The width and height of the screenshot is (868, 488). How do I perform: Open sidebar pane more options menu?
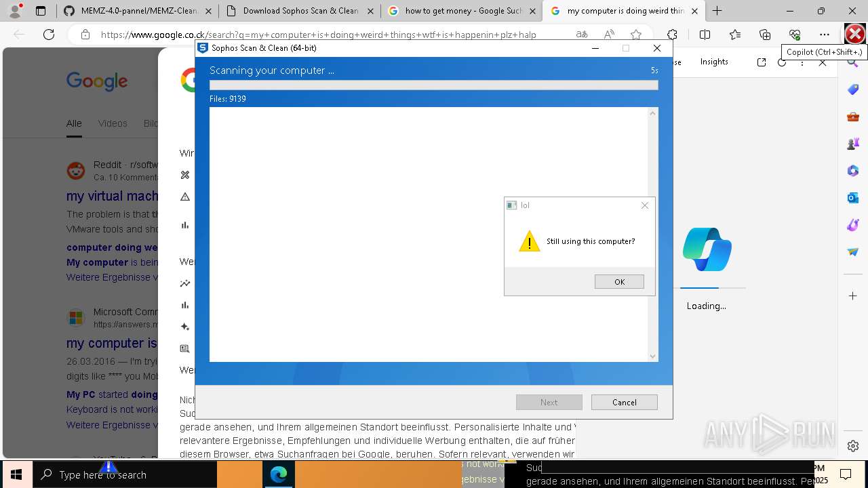(x=802, y=62)
